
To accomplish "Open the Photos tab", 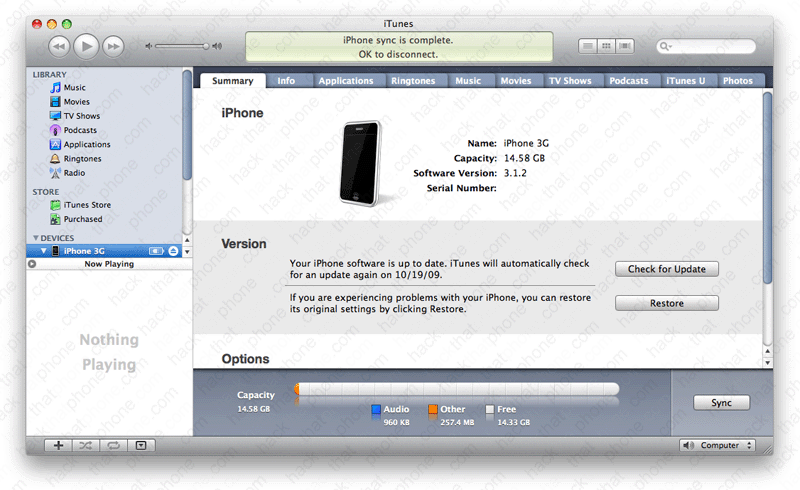I will (x=738, y=81).
